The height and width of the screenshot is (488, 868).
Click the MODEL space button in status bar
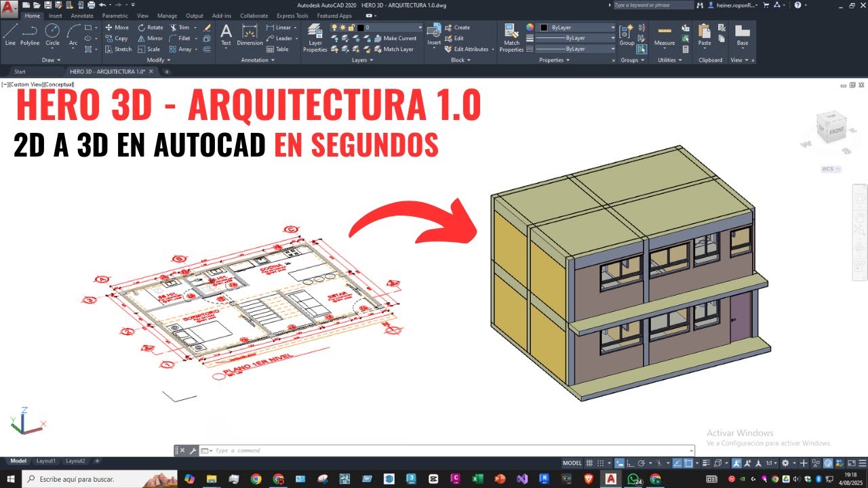coord(572,463)
